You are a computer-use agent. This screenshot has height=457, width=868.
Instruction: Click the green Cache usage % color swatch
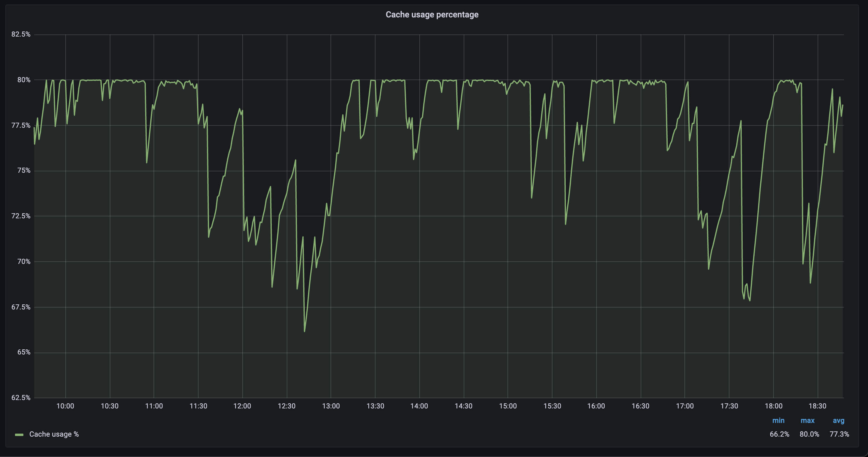(19, 435)
